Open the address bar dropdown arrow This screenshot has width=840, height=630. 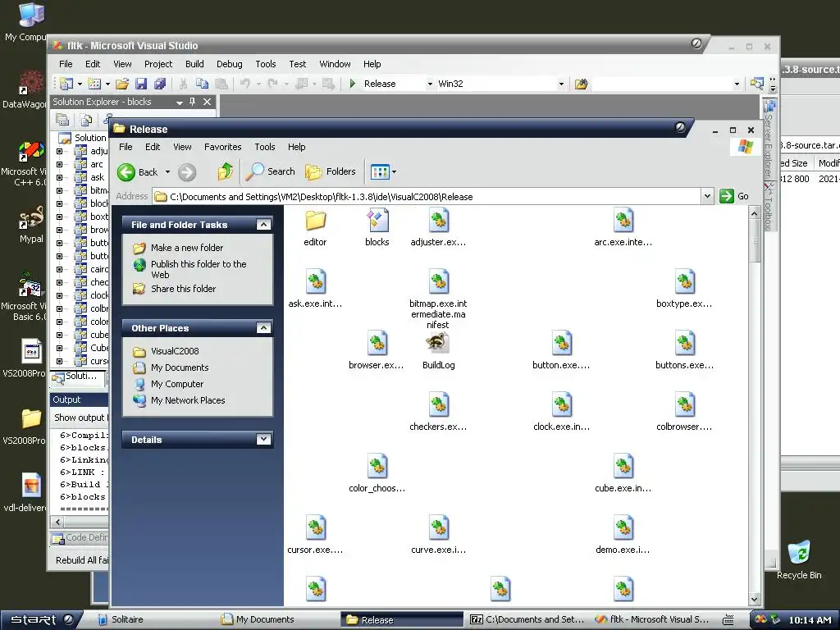pos(707,197)
